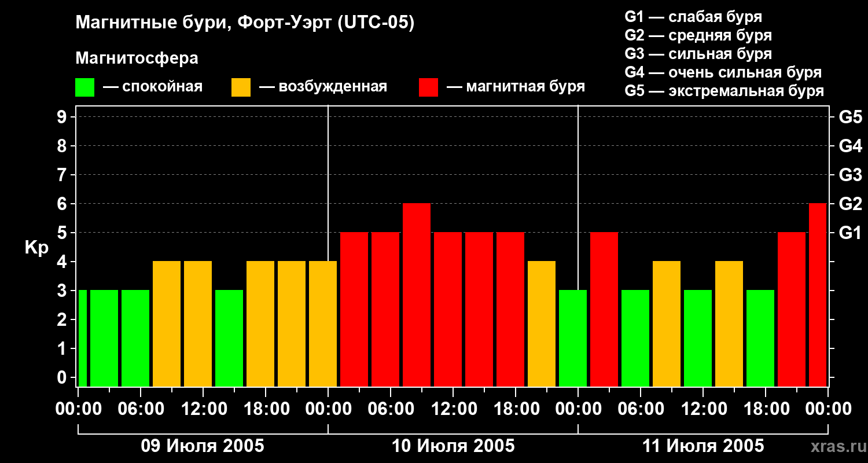The width and height of the screenshot is (868, 463).
Task: Click the 'G3' label on the right axis
Action: click(851, 175)
